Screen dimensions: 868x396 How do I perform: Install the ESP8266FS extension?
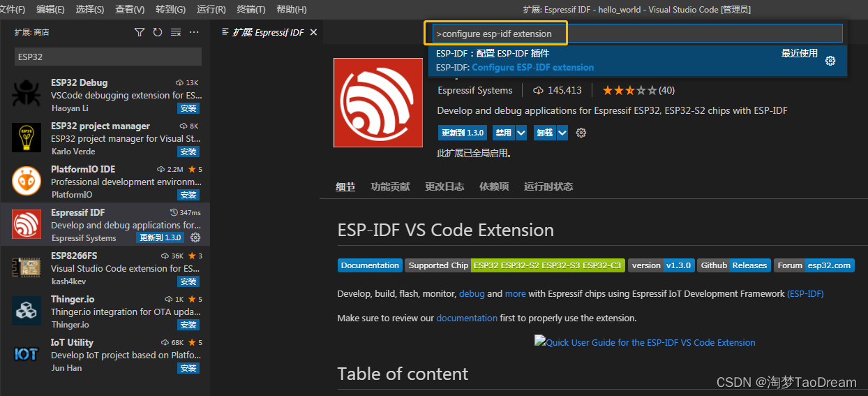(x=188, y=281)
